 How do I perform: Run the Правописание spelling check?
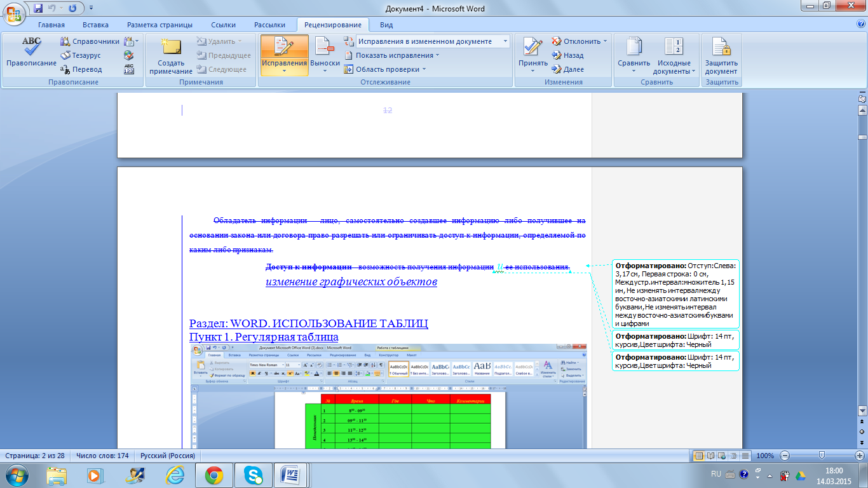[31, 53]
